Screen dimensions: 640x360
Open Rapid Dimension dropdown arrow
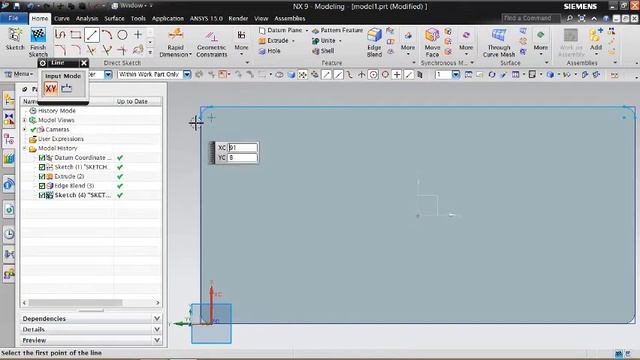tap(190, 54)
